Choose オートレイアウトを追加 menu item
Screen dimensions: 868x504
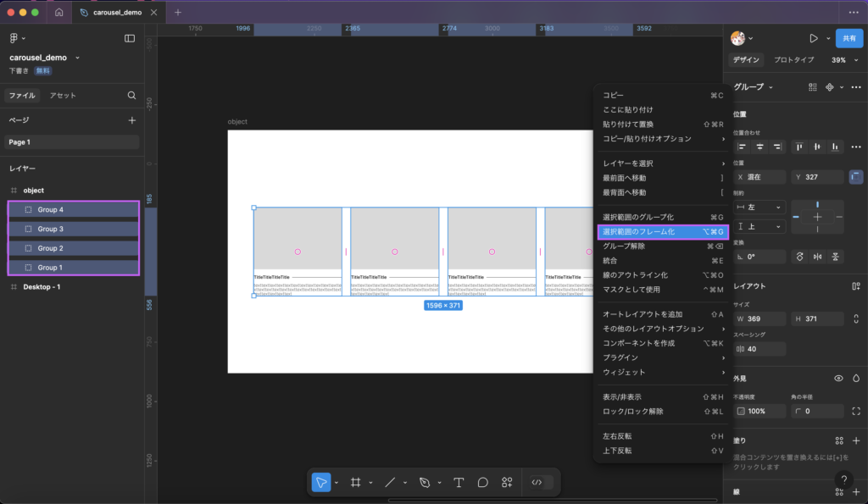663,314
